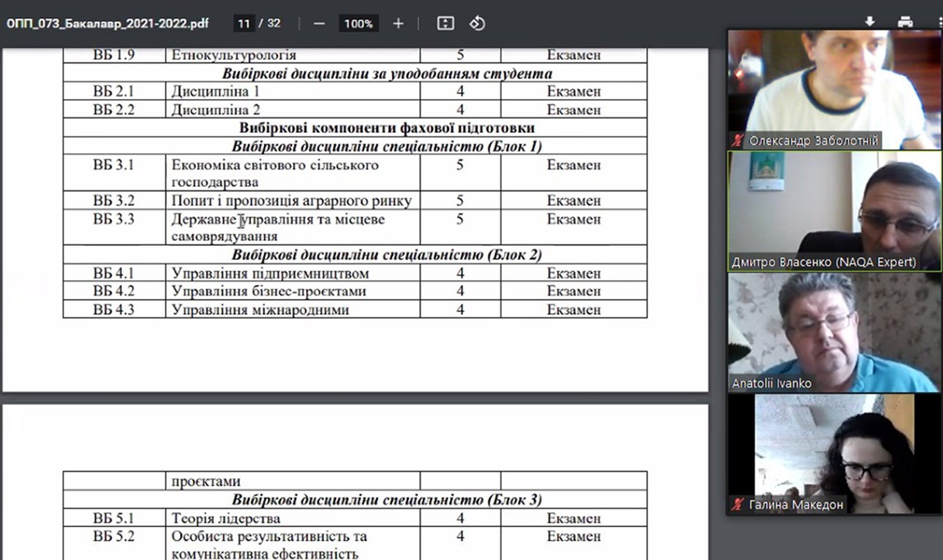Screen dimensions: 943x560
Task: Click the download PDF icon
Action: pos(870,22)
